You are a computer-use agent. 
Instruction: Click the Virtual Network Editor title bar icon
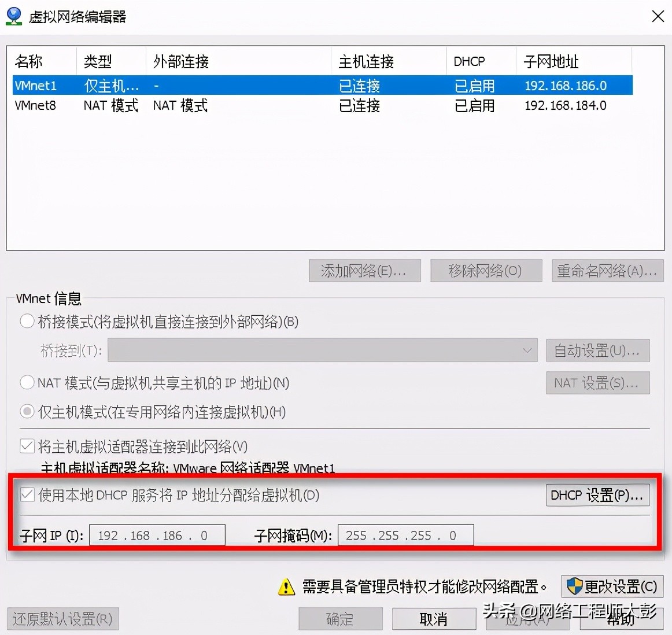click(x=13, y=16)
